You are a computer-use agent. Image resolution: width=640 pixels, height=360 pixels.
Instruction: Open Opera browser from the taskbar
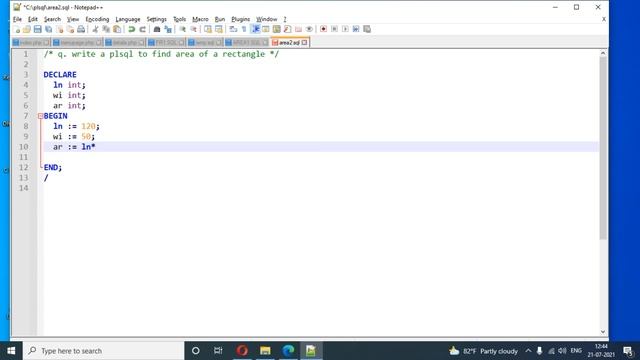[242, 351]
